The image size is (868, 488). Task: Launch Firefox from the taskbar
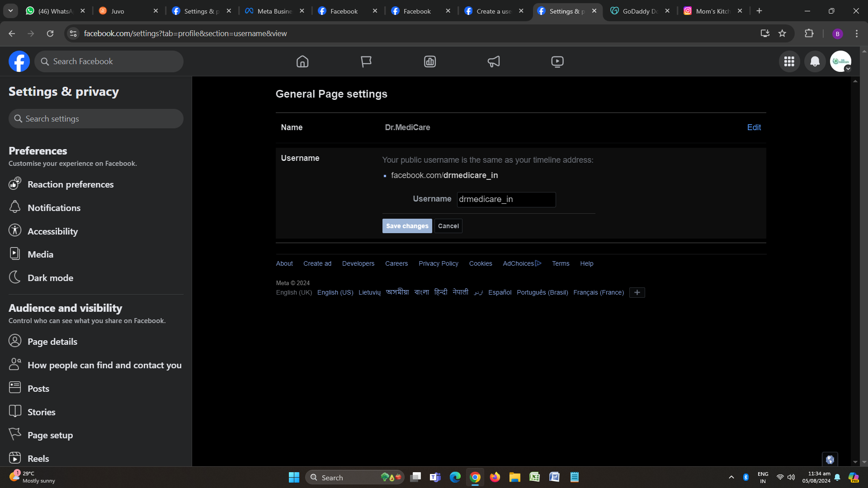point(495,477)
